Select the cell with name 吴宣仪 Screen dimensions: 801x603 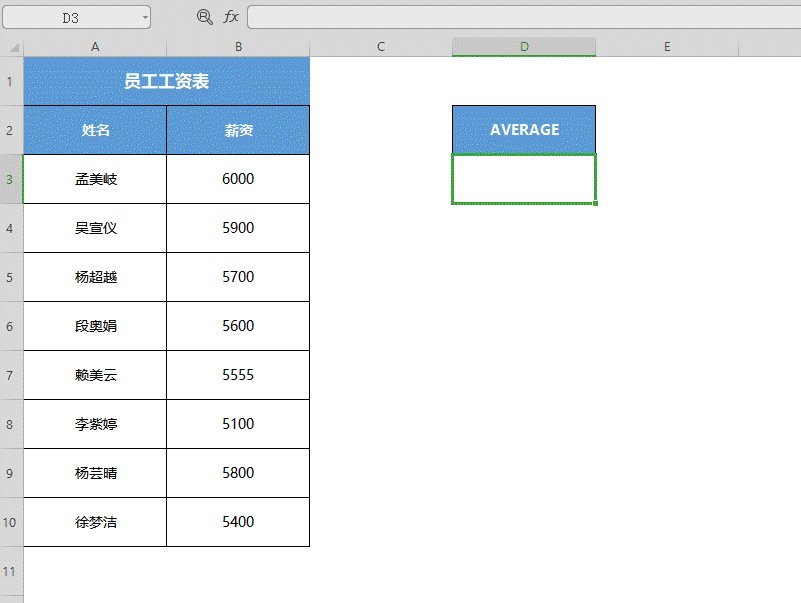click(95, 228)
